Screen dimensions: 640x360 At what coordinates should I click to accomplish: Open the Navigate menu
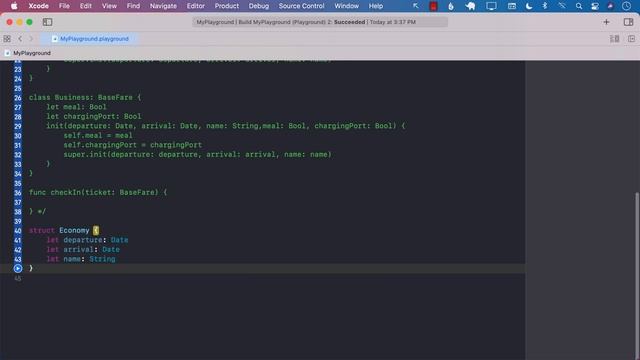(163, 6)
